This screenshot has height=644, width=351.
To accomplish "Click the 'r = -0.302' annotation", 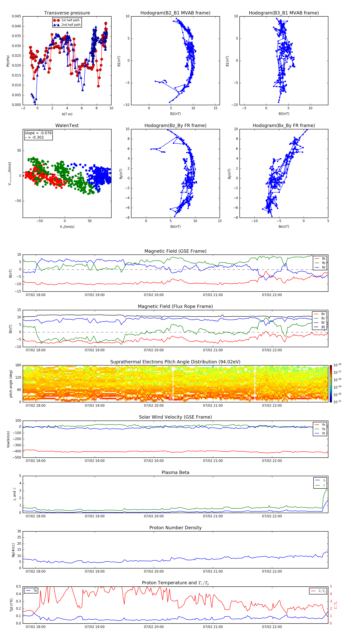I will 35,137.
